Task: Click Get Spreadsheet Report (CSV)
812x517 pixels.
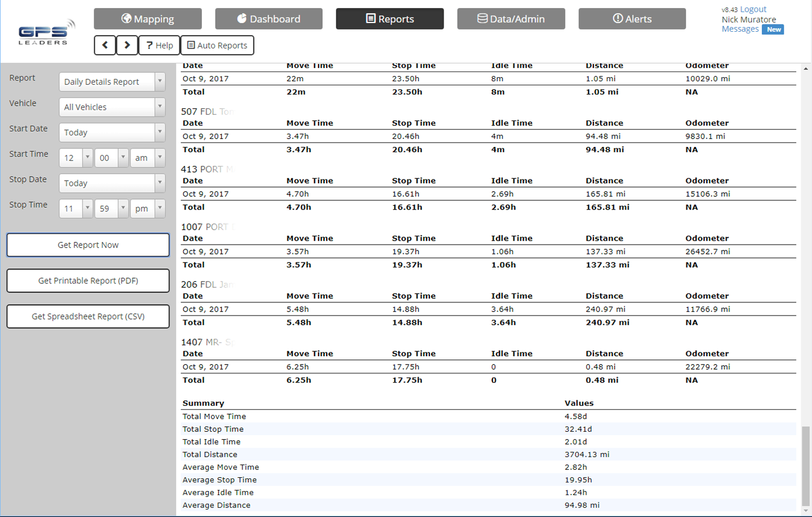Action: point(88,316)
